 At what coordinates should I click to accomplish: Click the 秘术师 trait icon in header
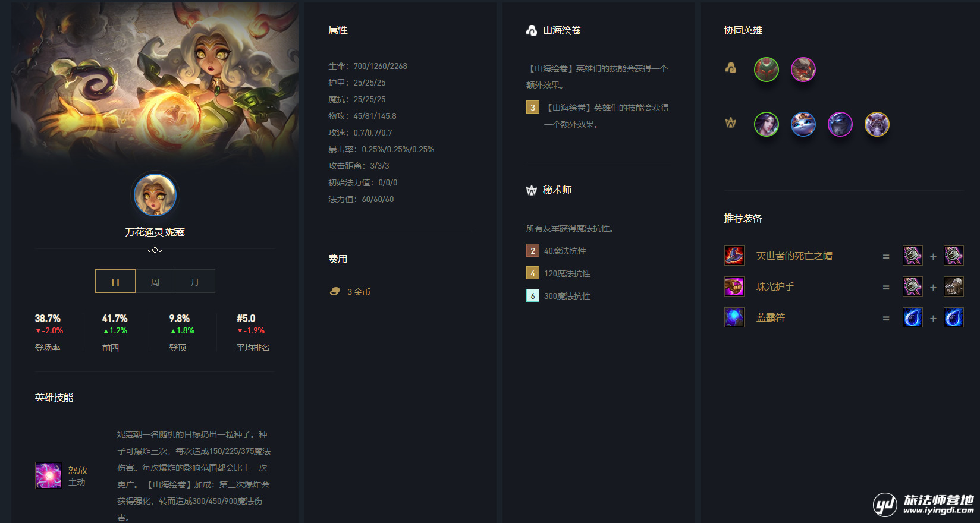click(532, 190)
